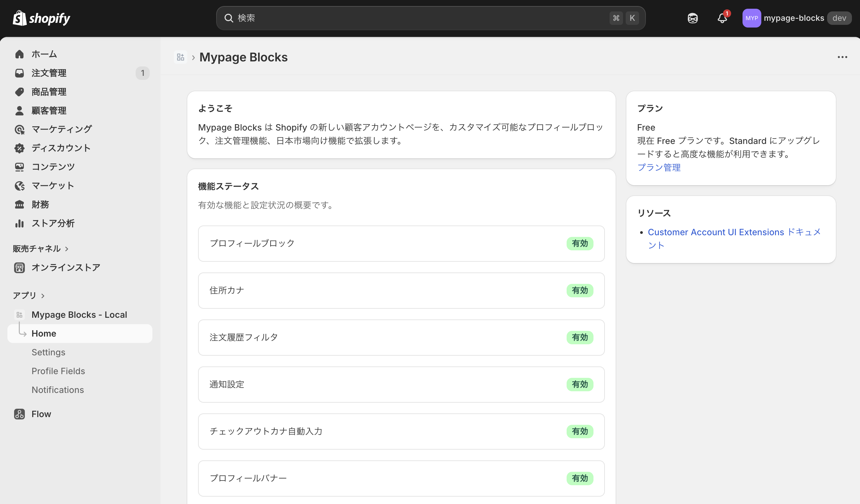860x504 pixels.
Task: Click the MYP store avatar
Action: click(752, 18)
